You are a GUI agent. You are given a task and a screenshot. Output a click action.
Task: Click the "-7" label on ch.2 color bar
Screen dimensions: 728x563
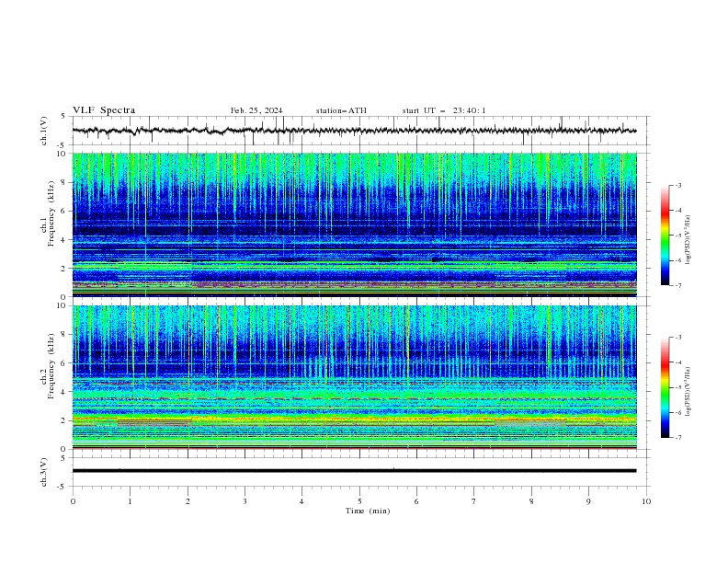click(x=677, y=438)
